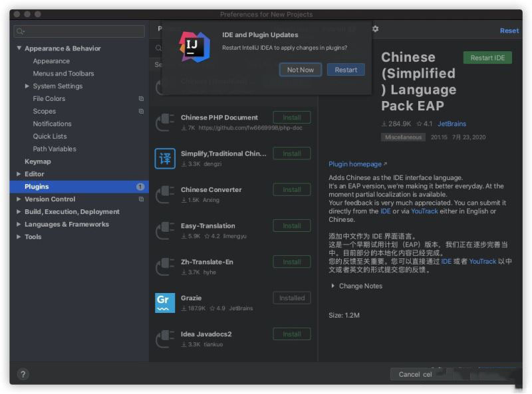Click the Miscellaneous category tag
532x394 pixels.
403,137
